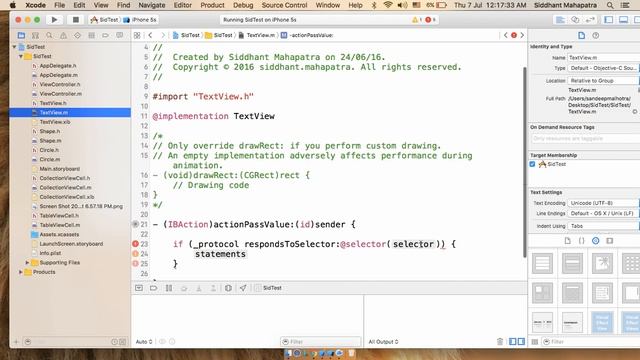Show the Object library tab

coord(596,241)
